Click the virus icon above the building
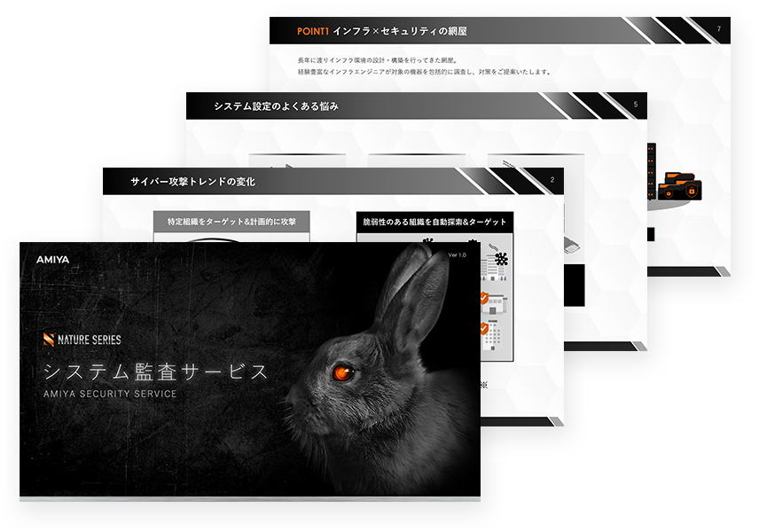The height and width of the screenshot is (532, 759). [x=501, y=260]
